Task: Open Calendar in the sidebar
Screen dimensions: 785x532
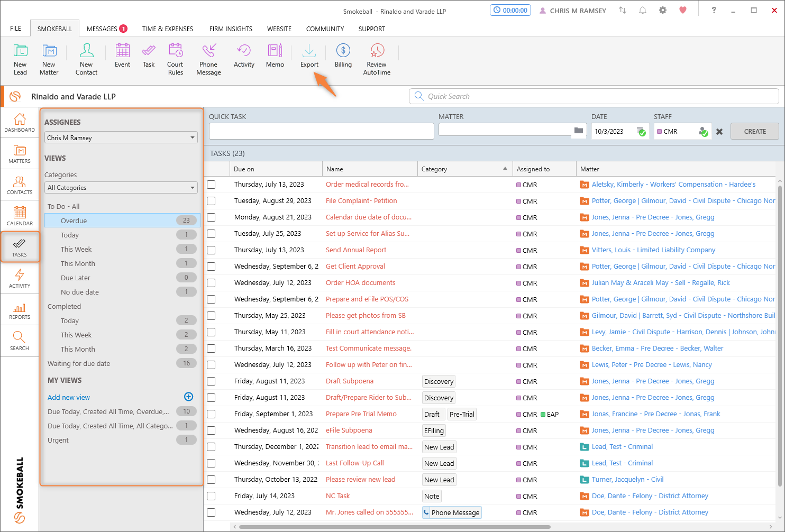Action: point(20,216)
